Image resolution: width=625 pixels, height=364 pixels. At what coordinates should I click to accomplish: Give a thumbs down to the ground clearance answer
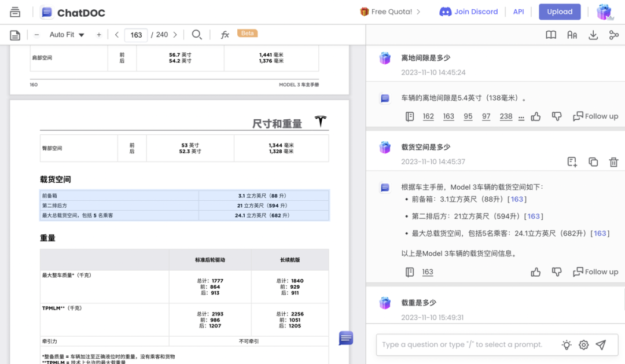[x=556, y=116]
